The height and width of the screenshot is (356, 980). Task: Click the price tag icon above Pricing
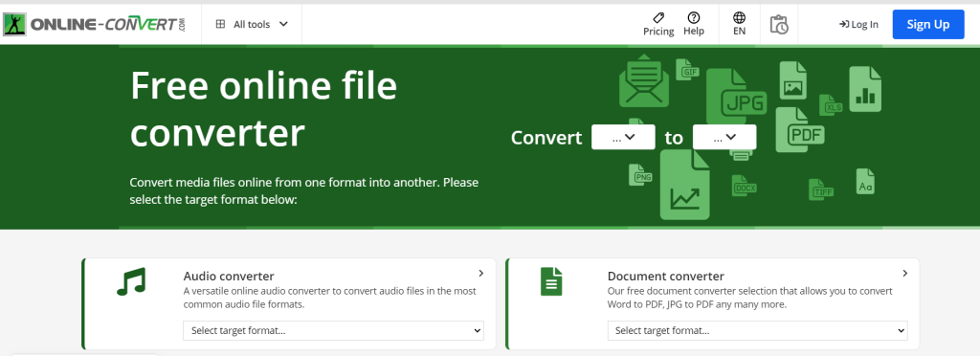(658, 17)
